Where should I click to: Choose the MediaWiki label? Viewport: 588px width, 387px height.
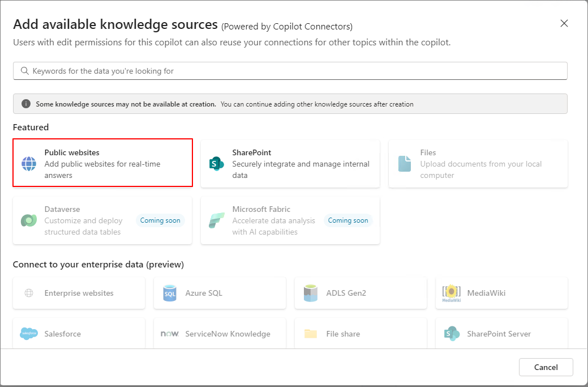486,293
